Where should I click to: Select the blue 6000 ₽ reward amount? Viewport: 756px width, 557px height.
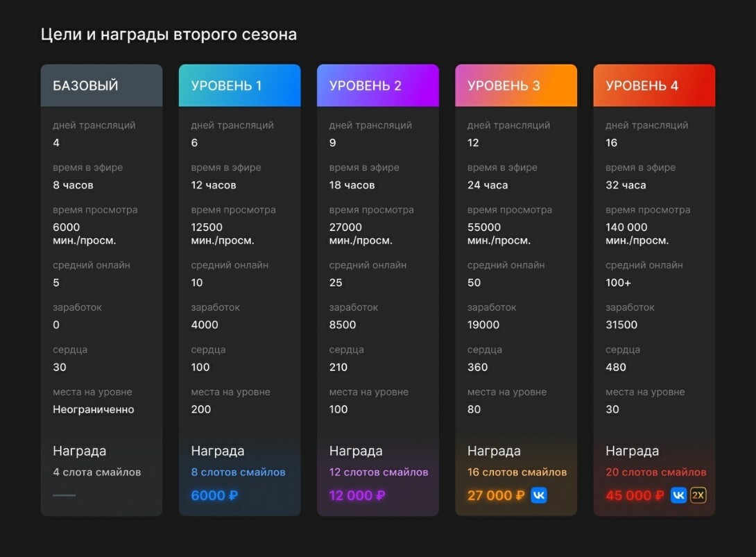click(214, 495)
